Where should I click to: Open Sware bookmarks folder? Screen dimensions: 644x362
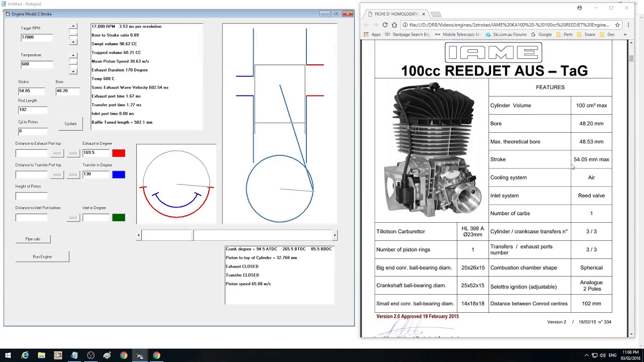click(x=586, y=35)
